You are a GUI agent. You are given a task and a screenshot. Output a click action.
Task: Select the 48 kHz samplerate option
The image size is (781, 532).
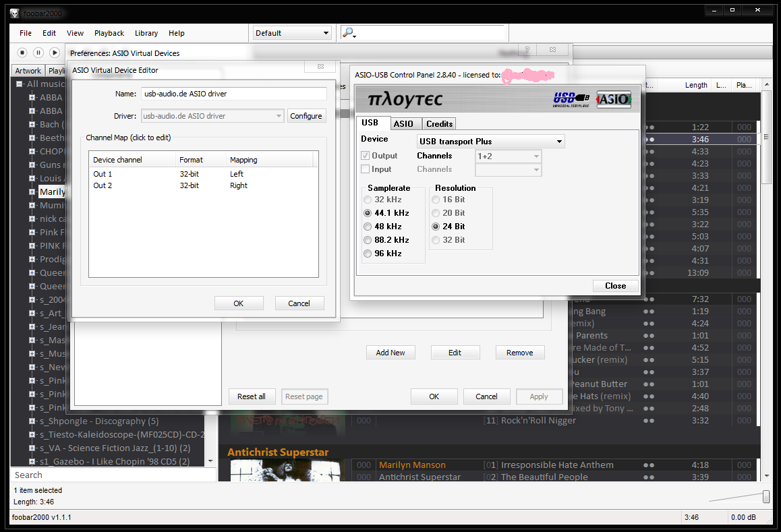(x=368, y=227)
